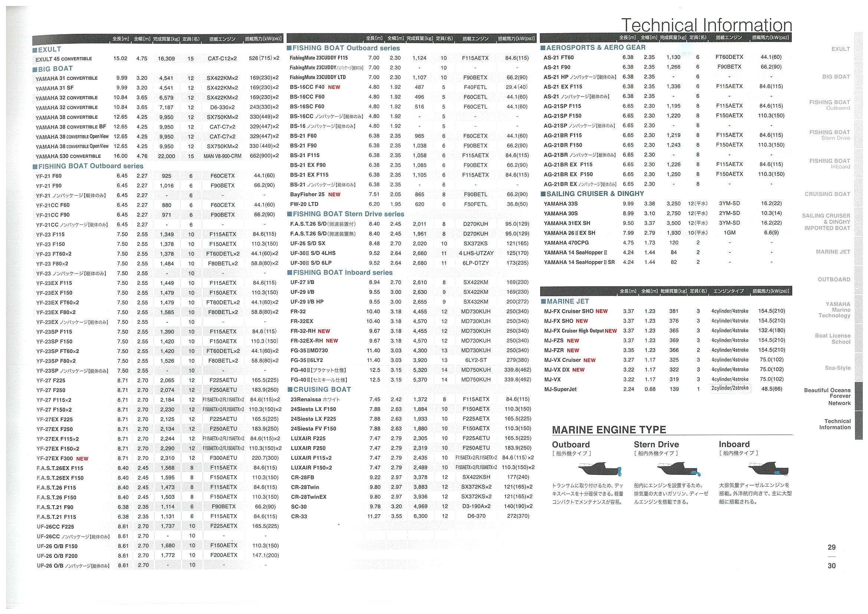868x614 pixels.
Task: Click the 2cylinder/2stroke engine type cell
Action: tap(730, 388)
